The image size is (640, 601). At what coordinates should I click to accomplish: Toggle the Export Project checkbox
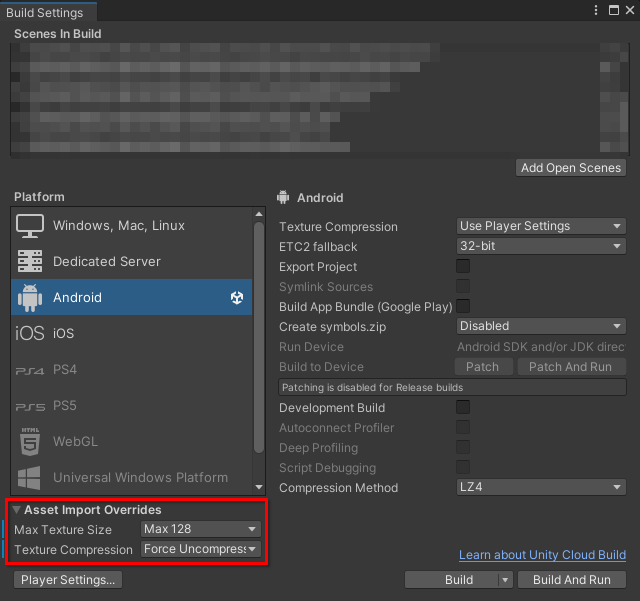tap(463, 266)
